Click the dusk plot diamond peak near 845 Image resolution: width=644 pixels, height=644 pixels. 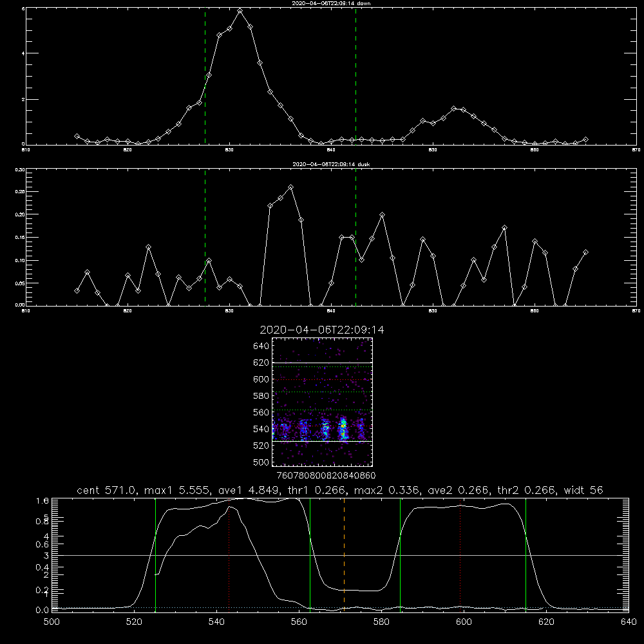click(383, 215)
